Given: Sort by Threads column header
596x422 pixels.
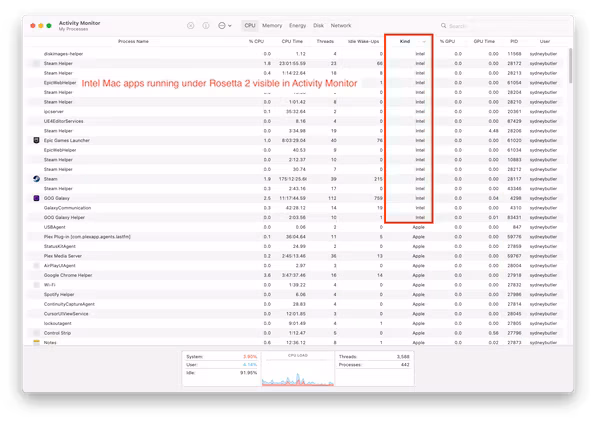Looking at the screenshot, I should click(x=325, y=41).
